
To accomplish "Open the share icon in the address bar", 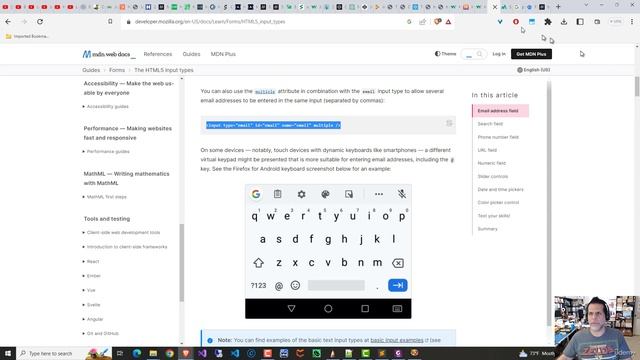I will (x=422, y=22).
